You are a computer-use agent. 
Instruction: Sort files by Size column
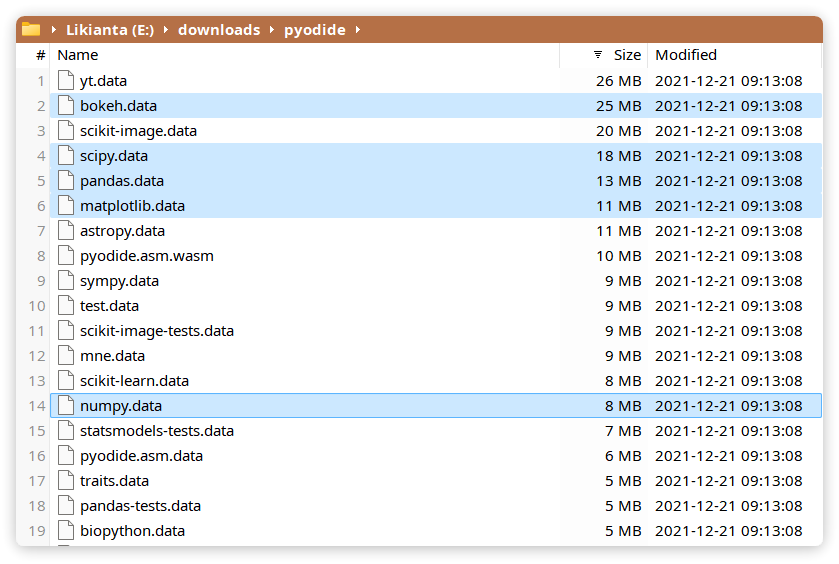pyautogui.click(x=627, y=55)
